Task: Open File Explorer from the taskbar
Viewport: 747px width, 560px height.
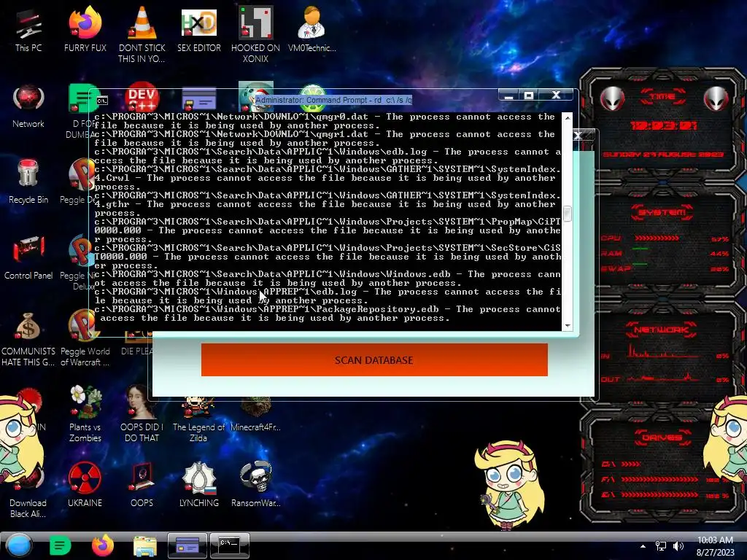Action: coord(145,545)
